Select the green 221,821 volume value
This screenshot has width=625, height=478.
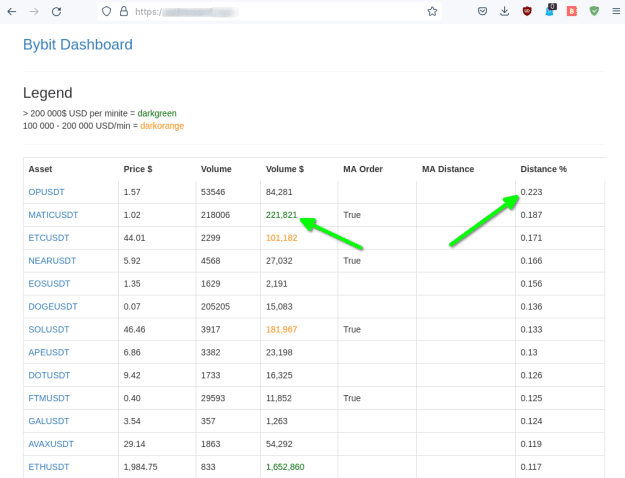pyautogui.click(x=281, y=215)
